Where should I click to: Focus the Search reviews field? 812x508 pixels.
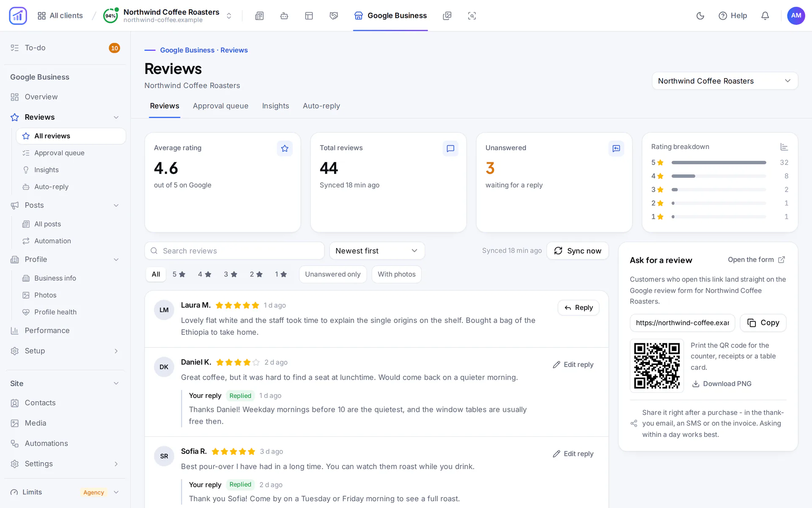point(234,251)
